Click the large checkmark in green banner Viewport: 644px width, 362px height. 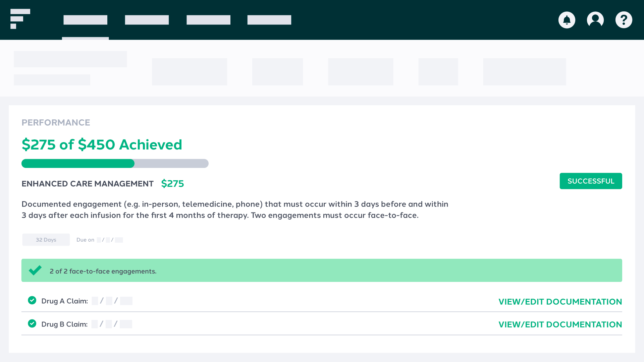[x=35, y=270]
